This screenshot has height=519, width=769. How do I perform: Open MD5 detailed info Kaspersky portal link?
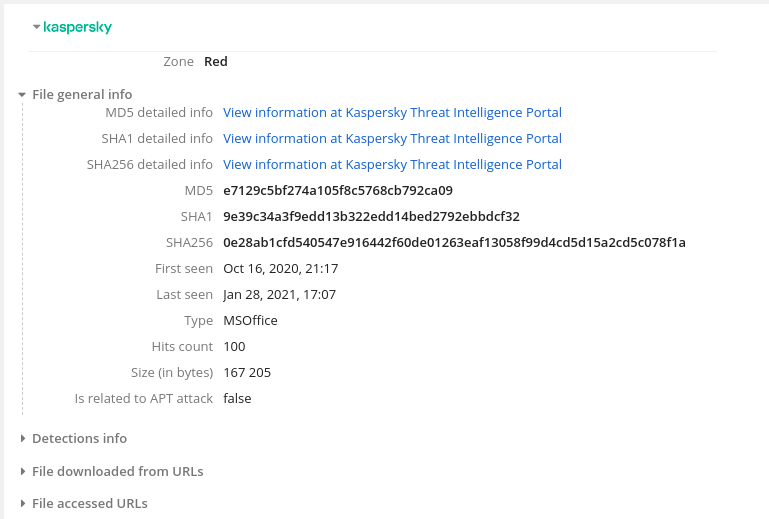392,113
